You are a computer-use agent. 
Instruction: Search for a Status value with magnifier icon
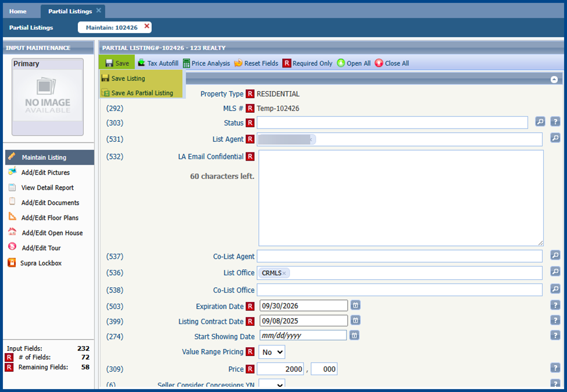(x=540, y=122)
